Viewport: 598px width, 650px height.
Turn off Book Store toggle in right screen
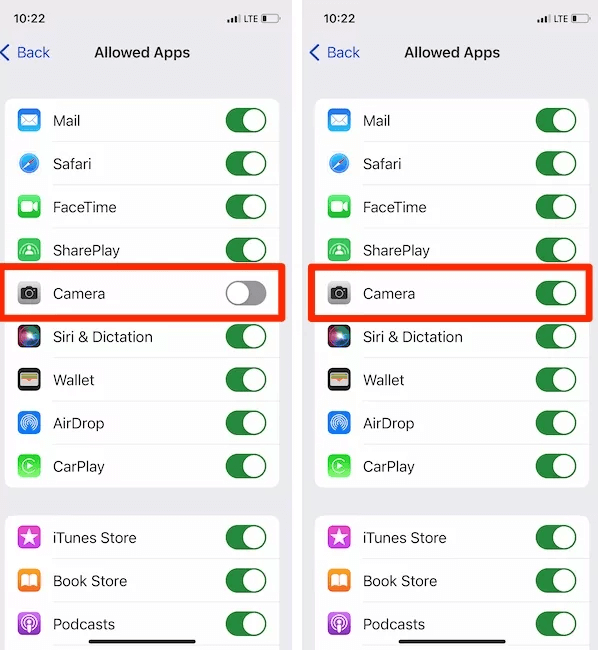(556, 580)
